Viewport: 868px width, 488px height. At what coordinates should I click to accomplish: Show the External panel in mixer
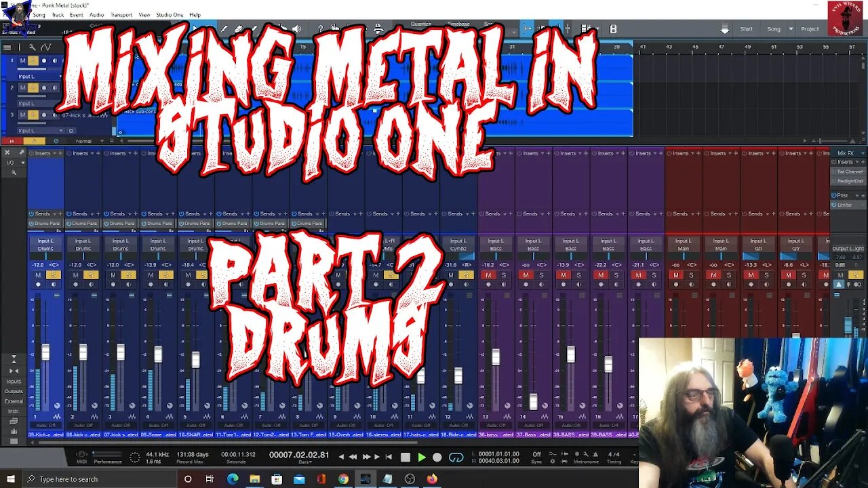click(x=14, y=401)
